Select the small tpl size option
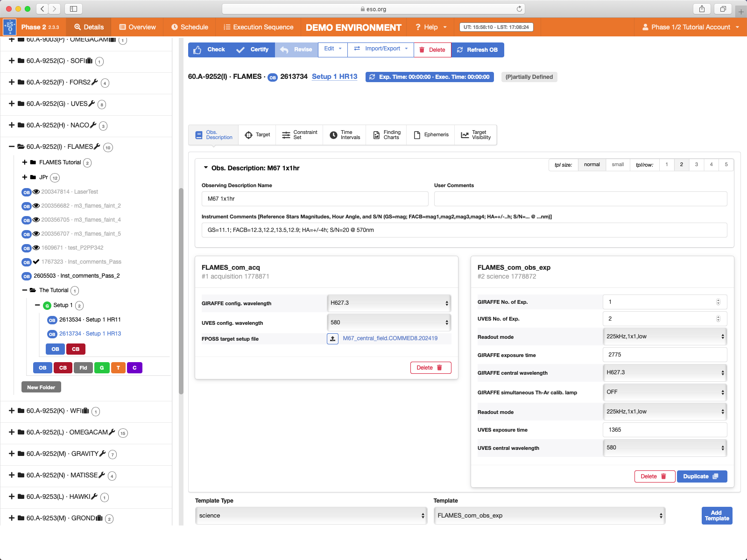 (618, 165)
